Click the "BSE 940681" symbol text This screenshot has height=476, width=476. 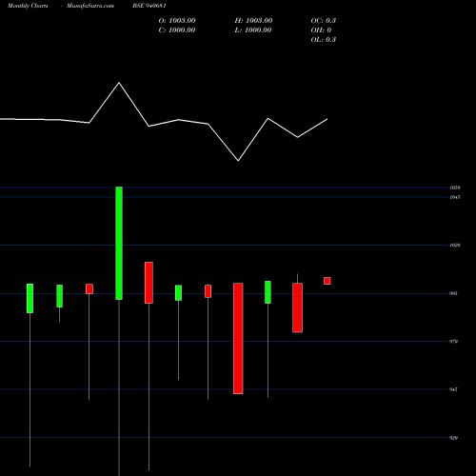[149, 6]
